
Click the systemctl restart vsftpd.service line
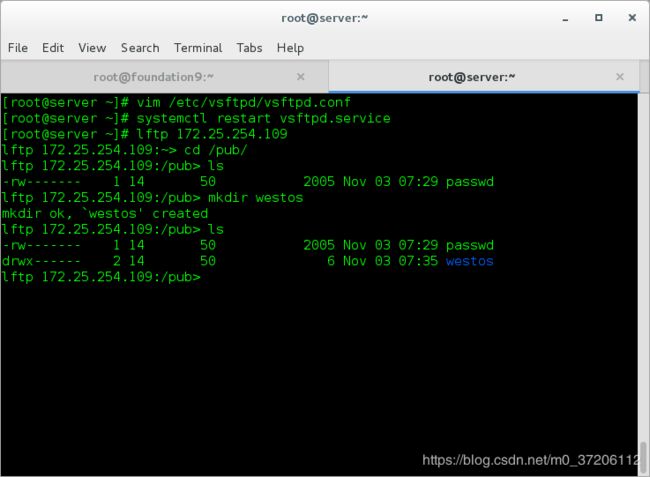point(196,119)
